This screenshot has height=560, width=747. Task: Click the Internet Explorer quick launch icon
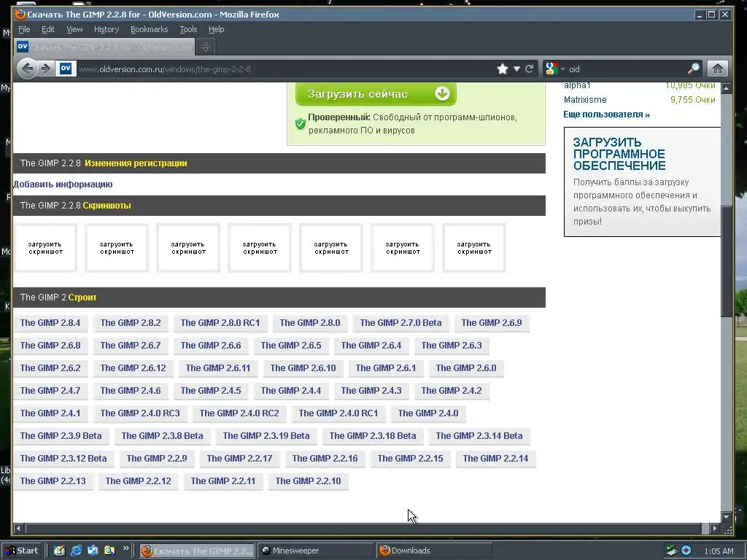pyautogui.click(x=76, y=551)
